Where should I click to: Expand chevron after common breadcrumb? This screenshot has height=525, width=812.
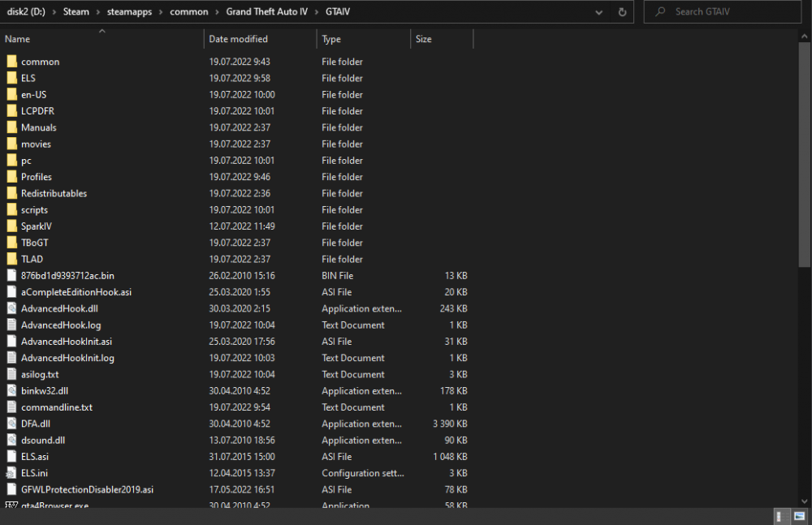click(217, 12)
